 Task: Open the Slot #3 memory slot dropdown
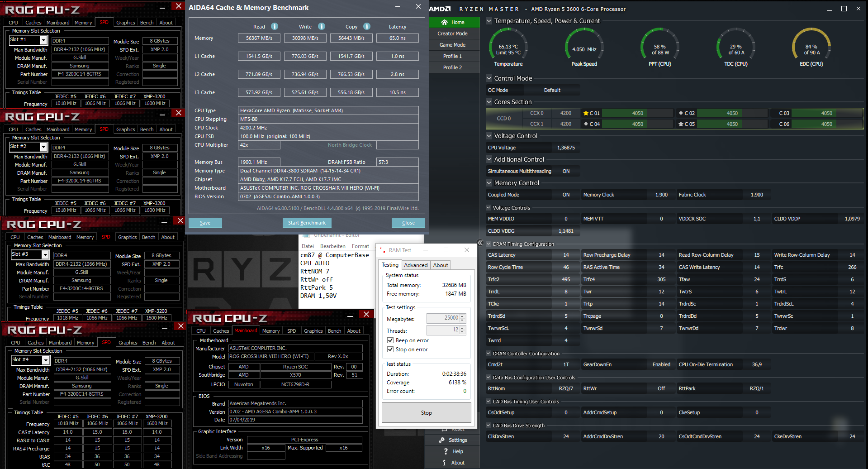pyautogui.click(x=45, y=255)
